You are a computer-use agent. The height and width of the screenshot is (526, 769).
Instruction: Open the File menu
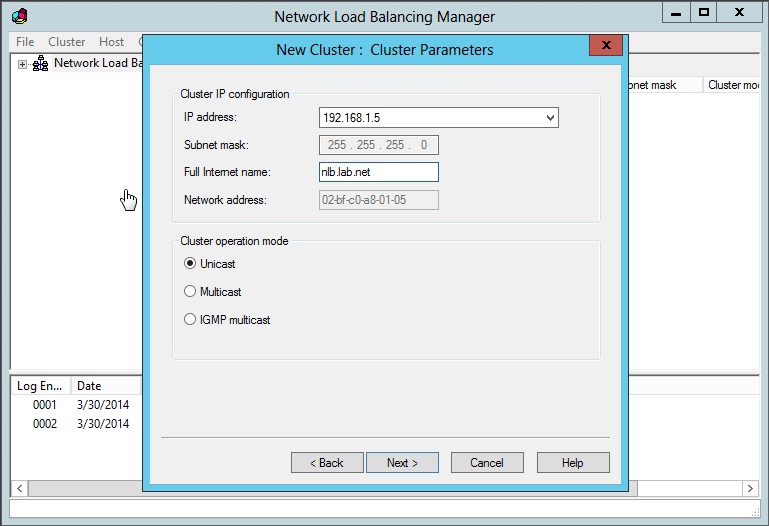(25, 42)
